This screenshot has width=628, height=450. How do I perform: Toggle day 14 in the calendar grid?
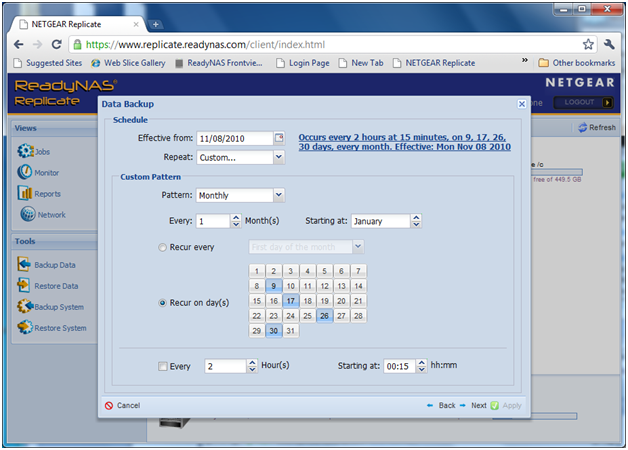click(x=358, y=286)
